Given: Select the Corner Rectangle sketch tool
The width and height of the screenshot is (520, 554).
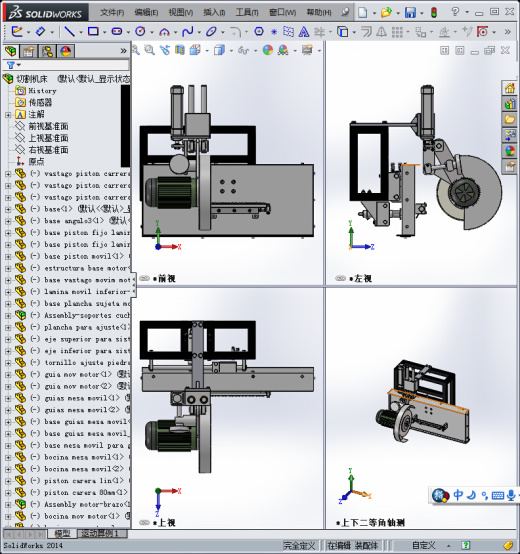Looking at the screenshot, I should pos(93,32).
